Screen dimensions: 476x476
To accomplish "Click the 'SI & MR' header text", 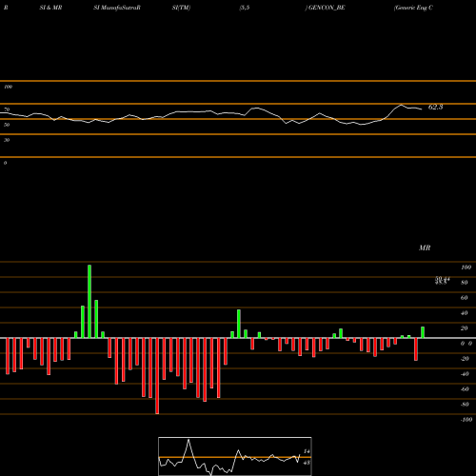I will 50,8.
